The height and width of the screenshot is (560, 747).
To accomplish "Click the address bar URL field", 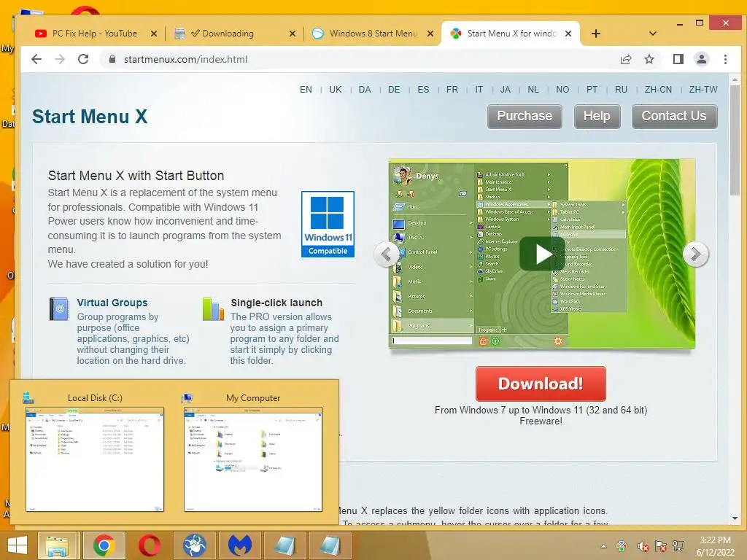I will tap(362, 59).
